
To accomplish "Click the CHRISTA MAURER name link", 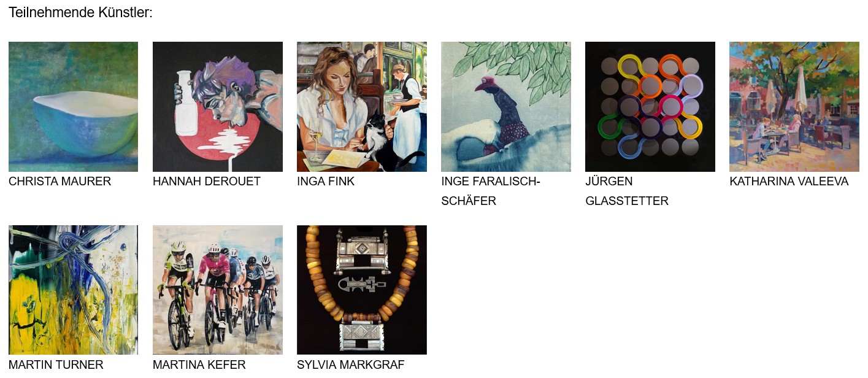I will (60, 182).
